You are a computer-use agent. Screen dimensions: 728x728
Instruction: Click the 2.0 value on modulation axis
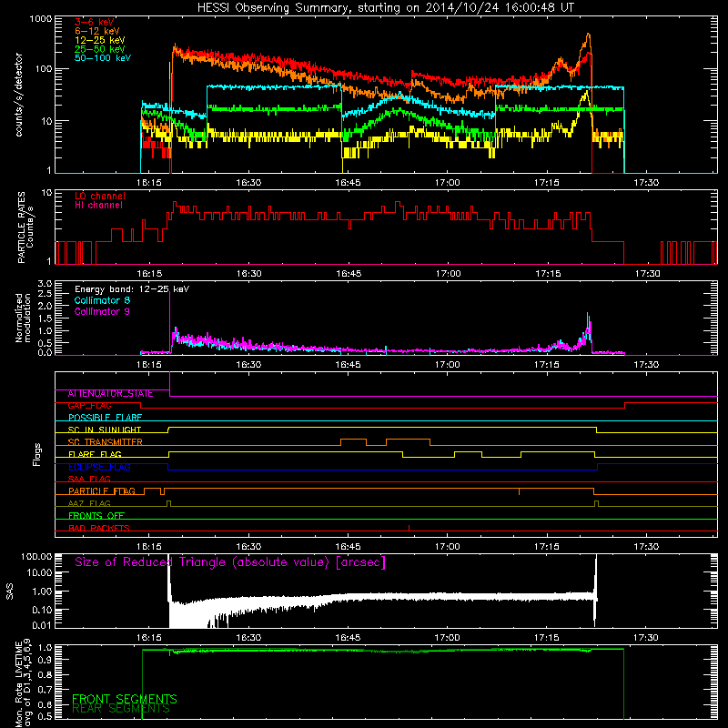pyautogui.click(x=45, y=306)
